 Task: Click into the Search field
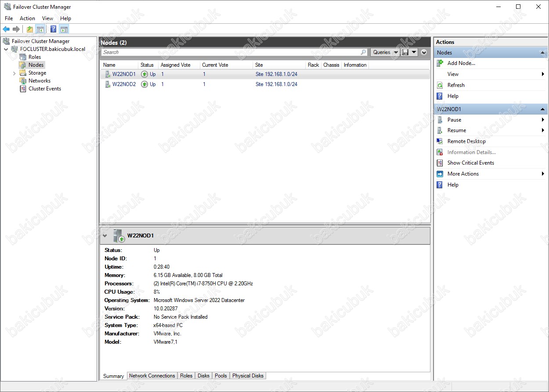pyautogui.click(x=231, y=52)
